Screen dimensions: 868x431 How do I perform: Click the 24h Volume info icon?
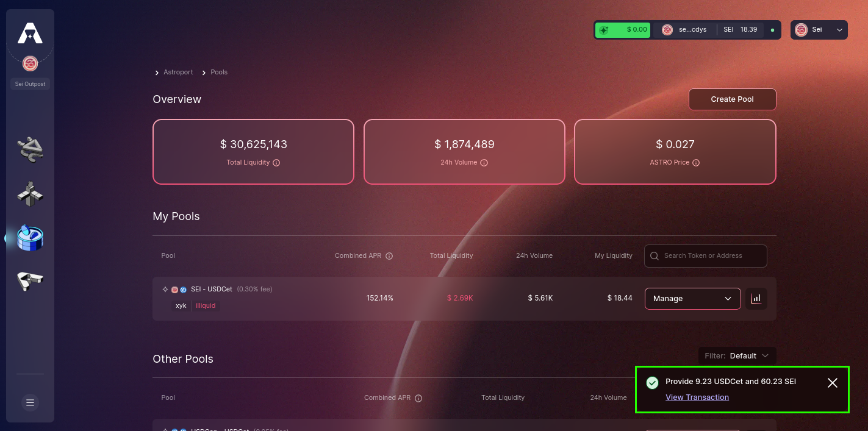pos(484,163)
